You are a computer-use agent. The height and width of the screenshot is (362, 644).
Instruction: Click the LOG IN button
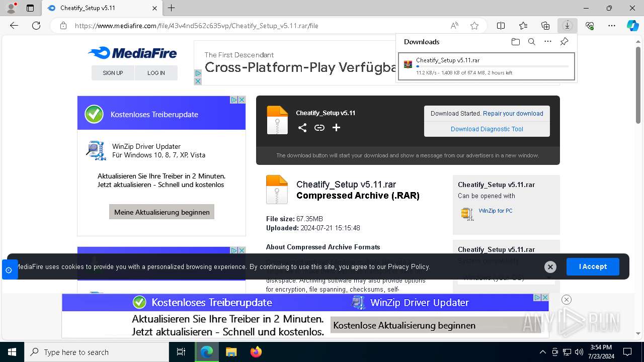[x=156, y=73]
